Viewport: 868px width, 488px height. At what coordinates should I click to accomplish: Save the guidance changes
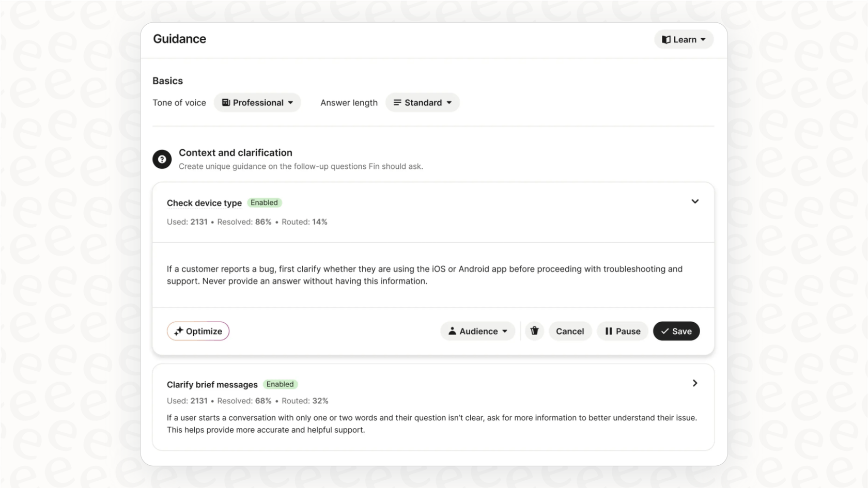pyautogui.click(x=676, y=331)
